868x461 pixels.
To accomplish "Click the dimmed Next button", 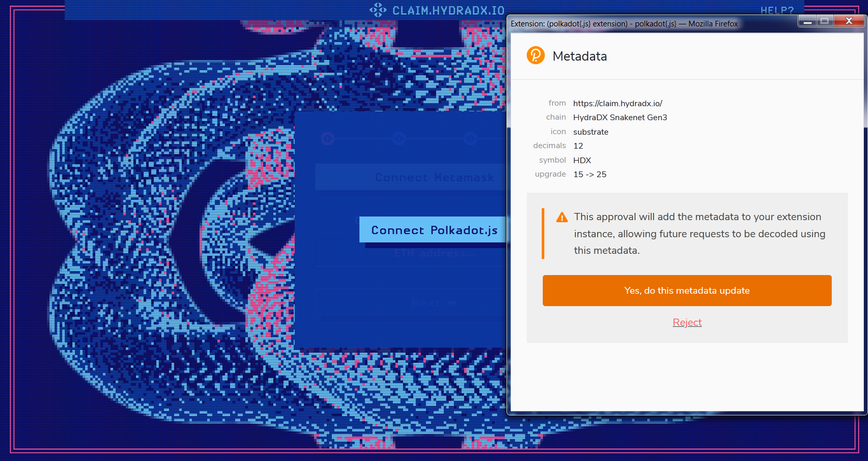I will pos(411,302).
